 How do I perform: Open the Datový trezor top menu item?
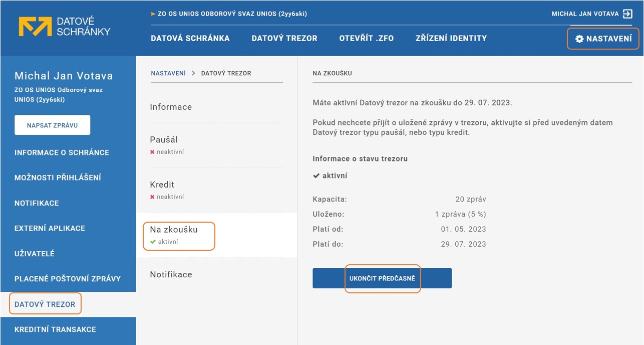pos(284,38)
